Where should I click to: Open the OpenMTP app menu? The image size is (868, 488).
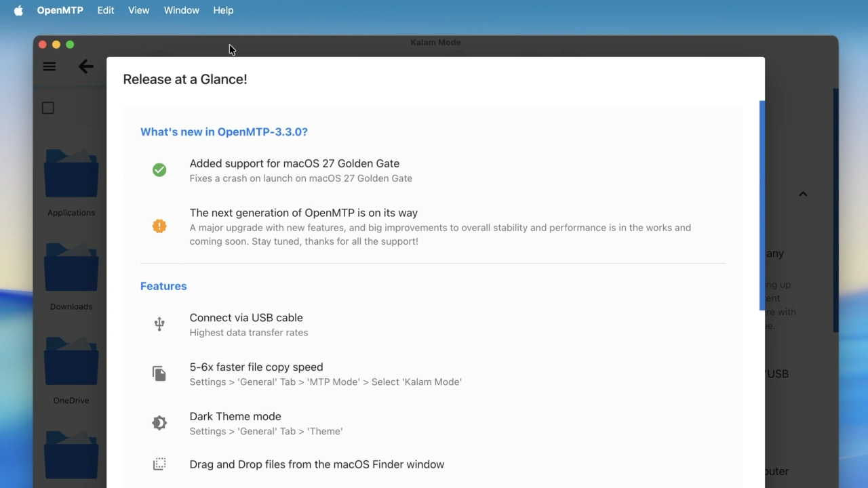point(60,10)
